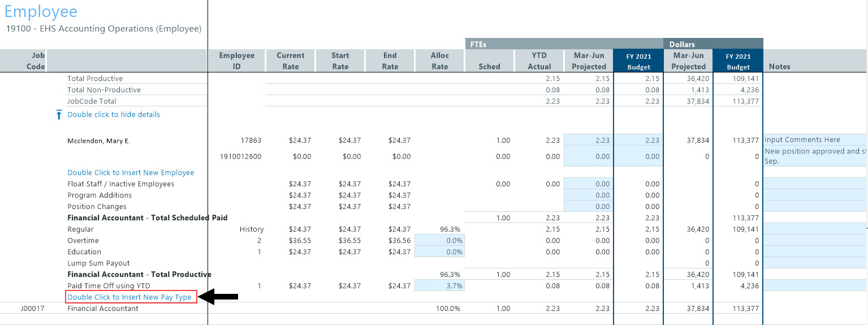
Task: Click the hide details up-arrow icon
Action: [x=59, y=115]
